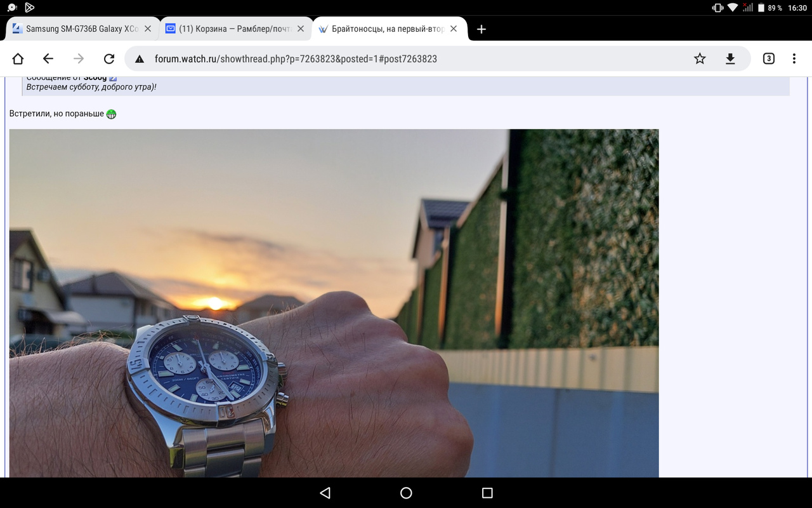The width and height of the screenshot is (812, 508).
Task: Bookmark this page with the star
Action: click(700, 59)
